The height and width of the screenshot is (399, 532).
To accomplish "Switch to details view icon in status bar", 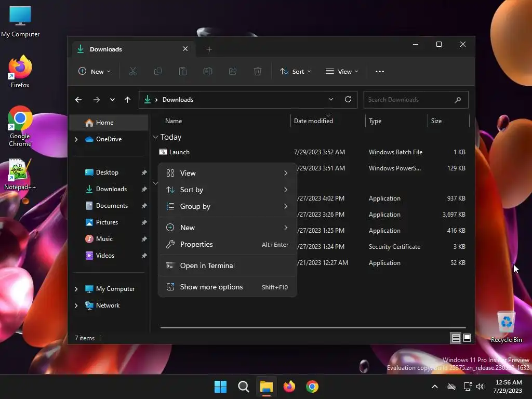I will point(456,338).
